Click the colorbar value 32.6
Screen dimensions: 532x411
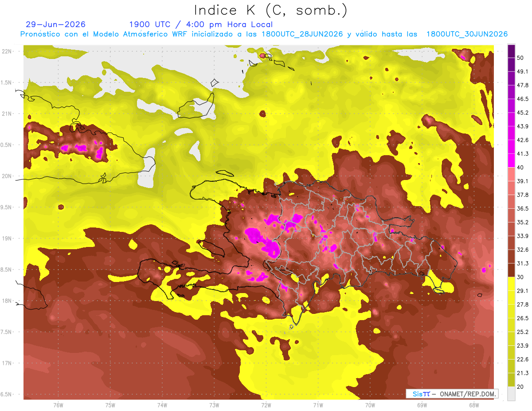[523, 249]
